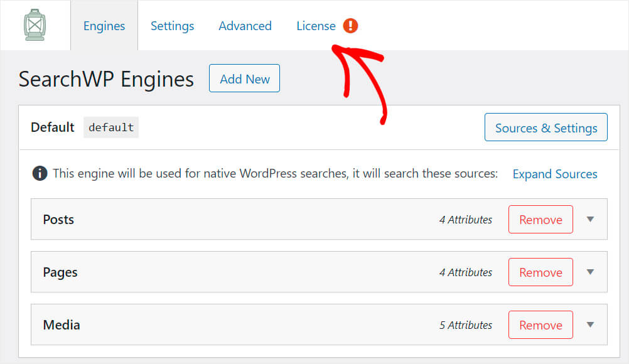The width and height of the screenshot is (629, 364).
Task: Click '4 Attributes' in the Posts row
Action: (x=466, y=220)
